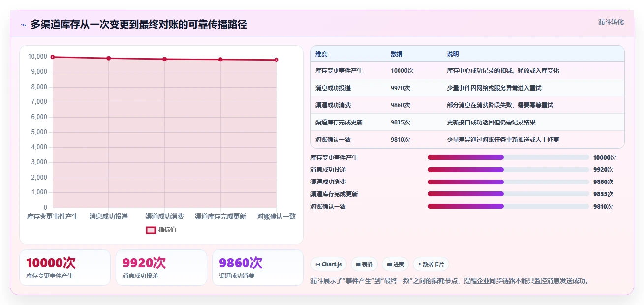
Task: Click the 对账确认一致 x-axis label
Action: [276, 217]
